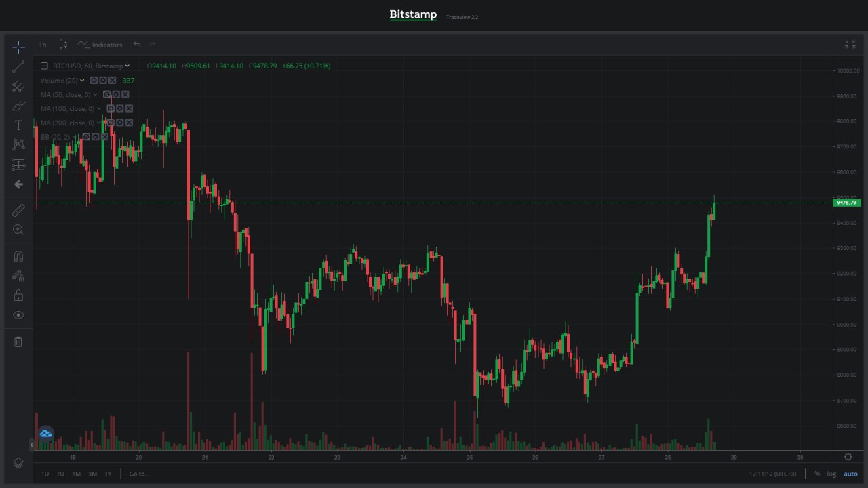The height and width of the screenshot is (488, 868).
Task: Select the text annotation tool
Action: pyautogui.click(x=18, y=125)
